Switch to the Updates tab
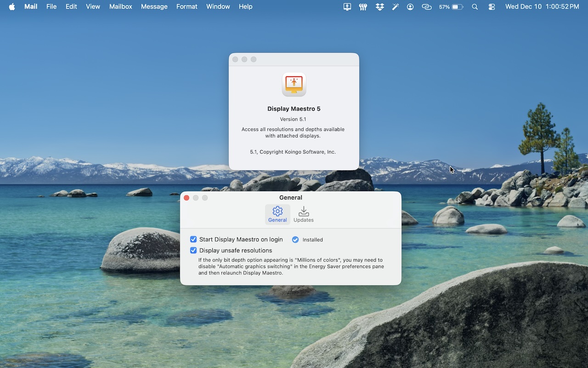The height and width of the screenshot is (368, 588). click(304, 214)
